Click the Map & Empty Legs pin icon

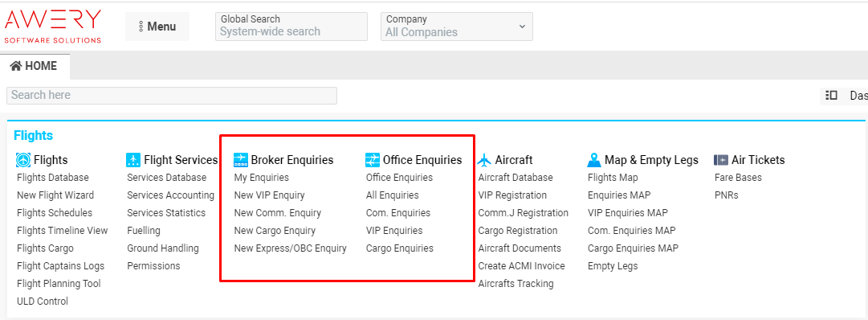tap(594, 160)
